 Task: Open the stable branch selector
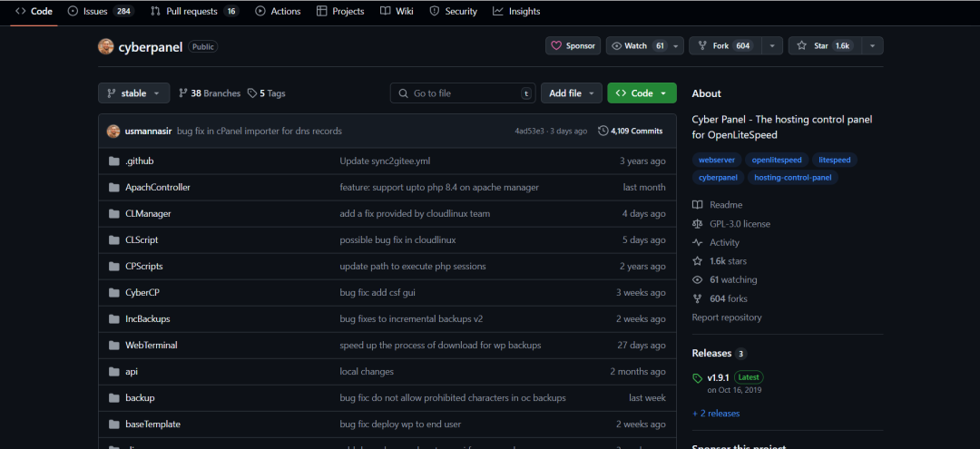(133, 93)
